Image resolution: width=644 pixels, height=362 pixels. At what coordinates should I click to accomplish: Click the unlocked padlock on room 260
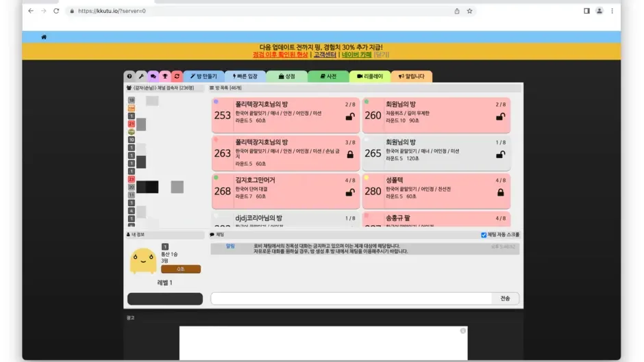(x=500, y=116)
